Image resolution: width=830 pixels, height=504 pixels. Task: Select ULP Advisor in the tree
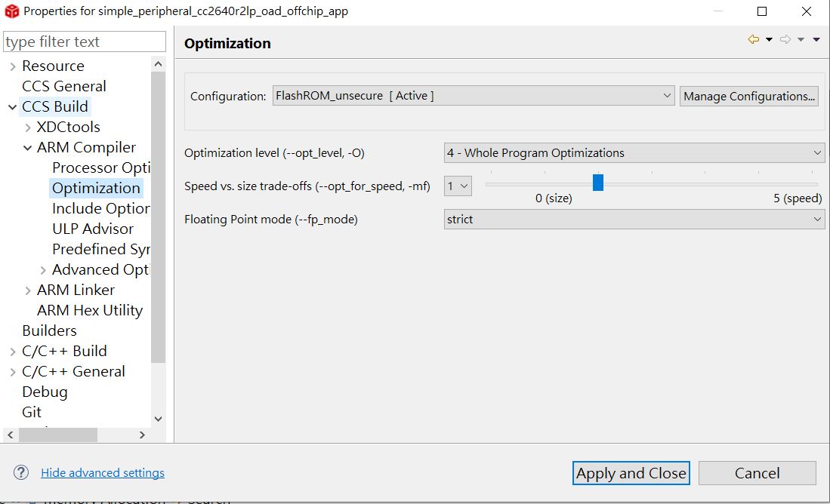[x=93, y=229]
